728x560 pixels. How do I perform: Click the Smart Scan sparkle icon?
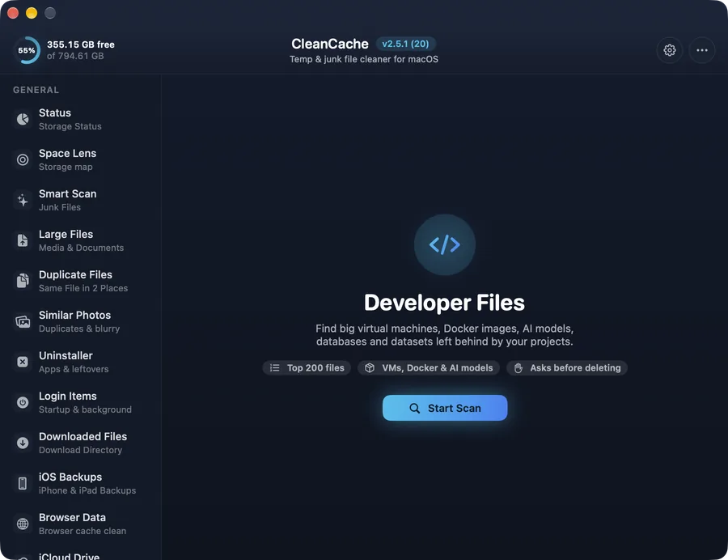click(23, 200)
